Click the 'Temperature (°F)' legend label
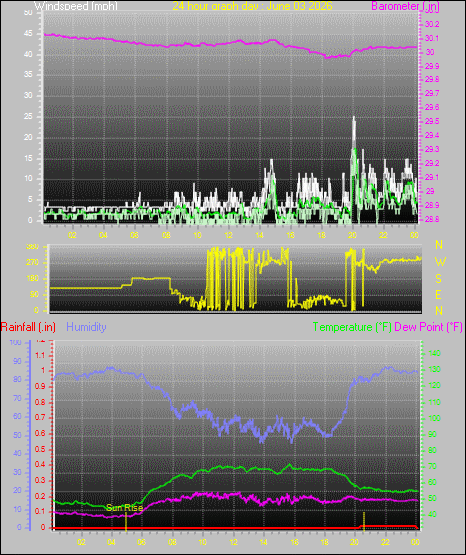Viewport: 466px width, 555px height. [352, 327]
